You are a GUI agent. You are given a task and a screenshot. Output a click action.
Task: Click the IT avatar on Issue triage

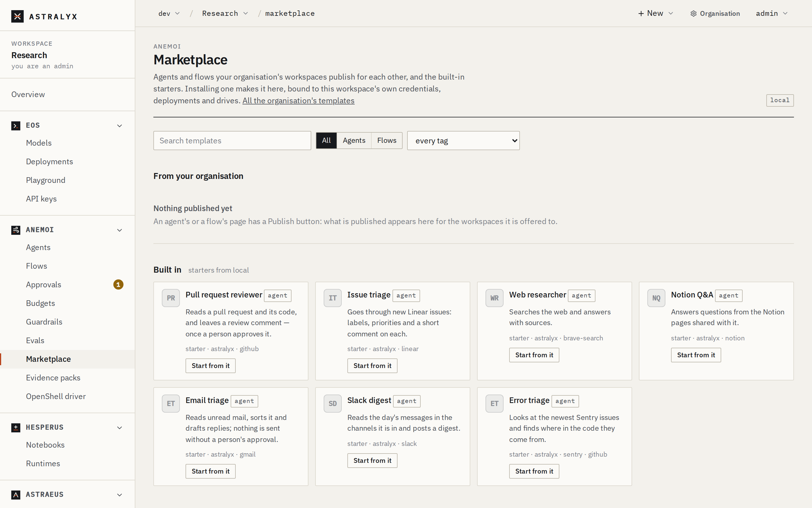tap(332, 298)
